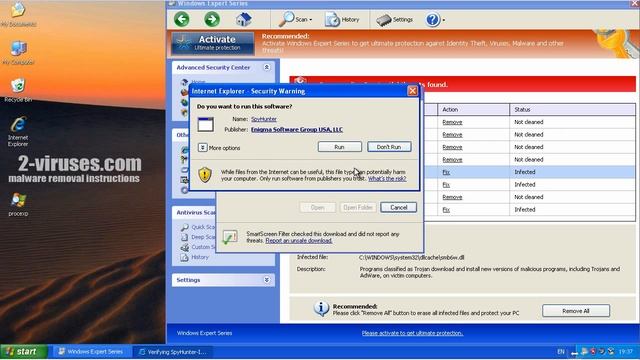
Task: Open the procexp desktop icon
Action: coord(18,204)
